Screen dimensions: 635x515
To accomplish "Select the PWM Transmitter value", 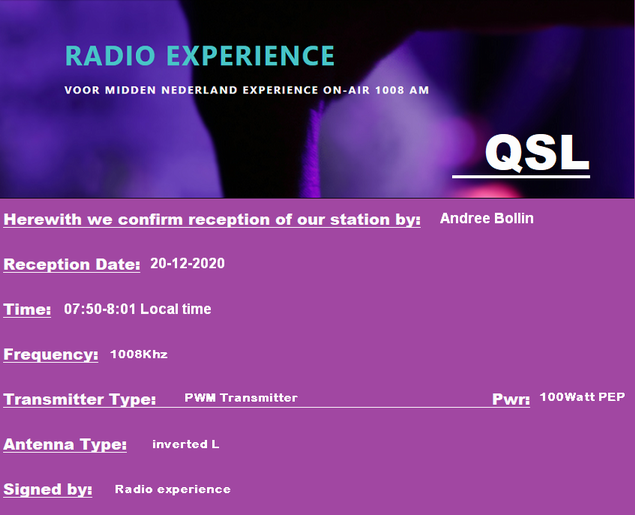I will 241,398.
